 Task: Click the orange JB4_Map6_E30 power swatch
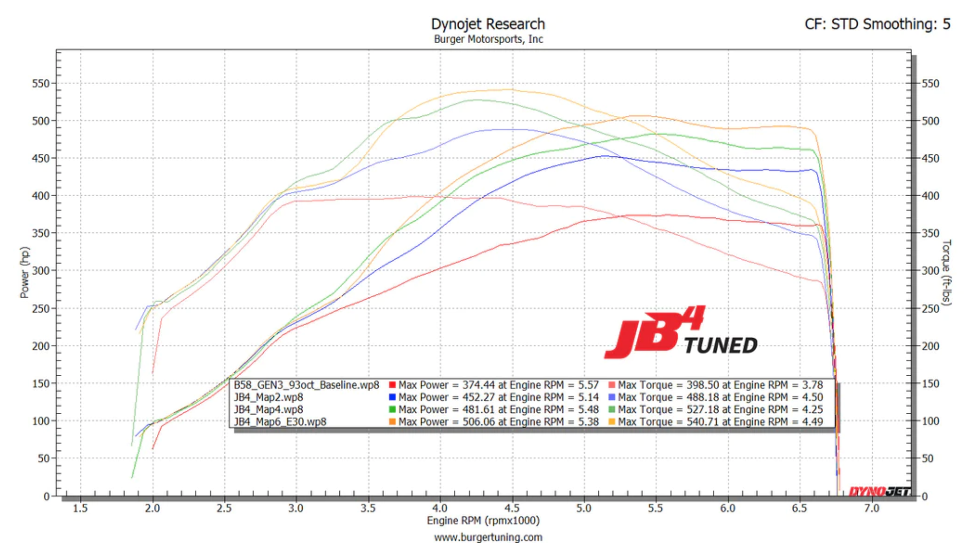[x=393, y=422]
